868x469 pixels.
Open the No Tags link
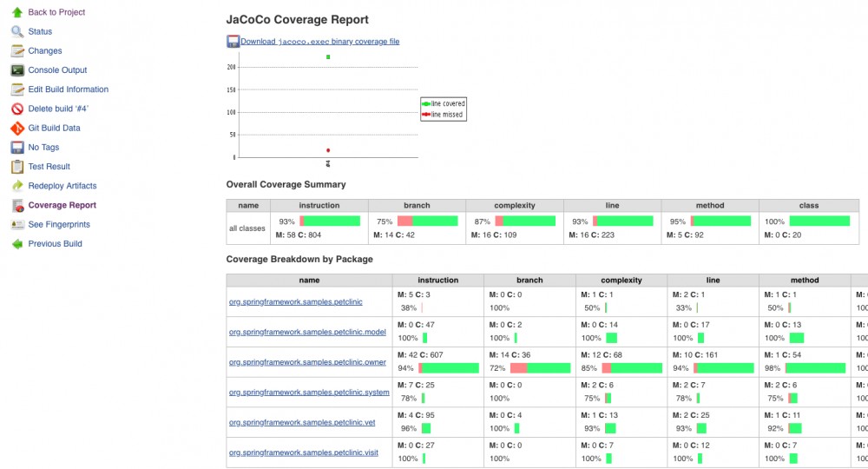click(x=43, y=148)
